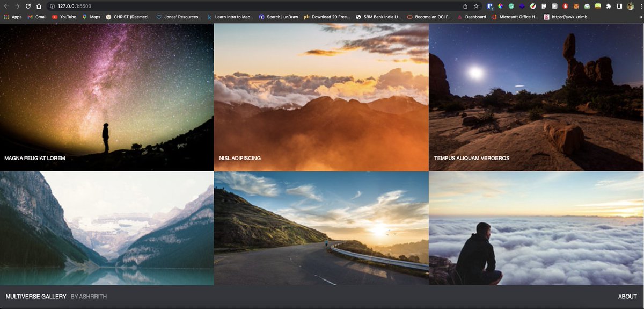Open the https://avvk.knimb... bookmark
The image size is (644, 309).
coord(567,17)
